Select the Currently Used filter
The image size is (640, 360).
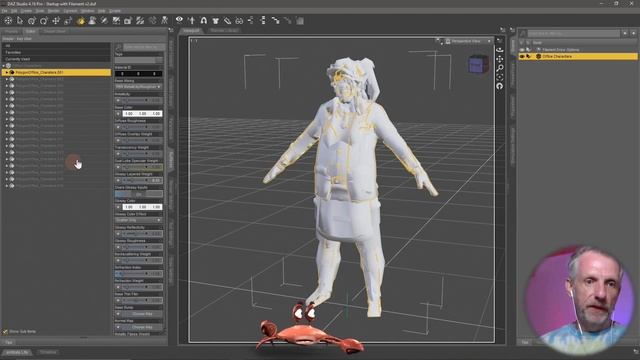56,59
